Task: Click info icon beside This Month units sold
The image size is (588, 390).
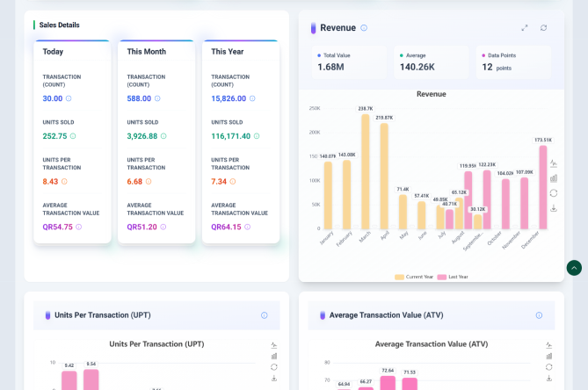Action: point(163,136)
